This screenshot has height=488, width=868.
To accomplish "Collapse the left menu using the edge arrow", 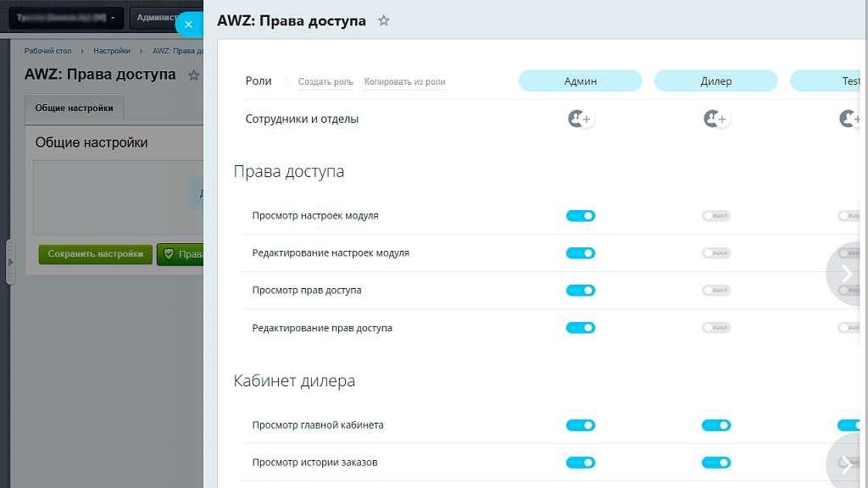I will click(9, 263).
